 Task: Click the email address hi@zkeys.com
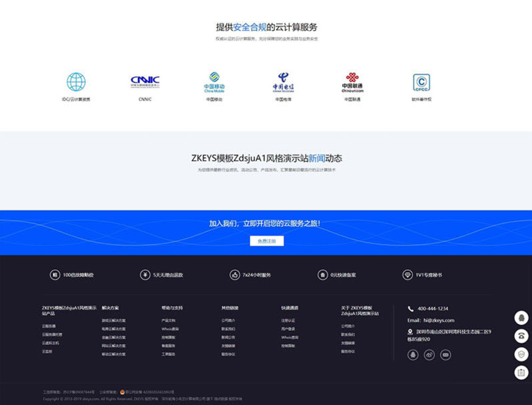click(438, 321)
